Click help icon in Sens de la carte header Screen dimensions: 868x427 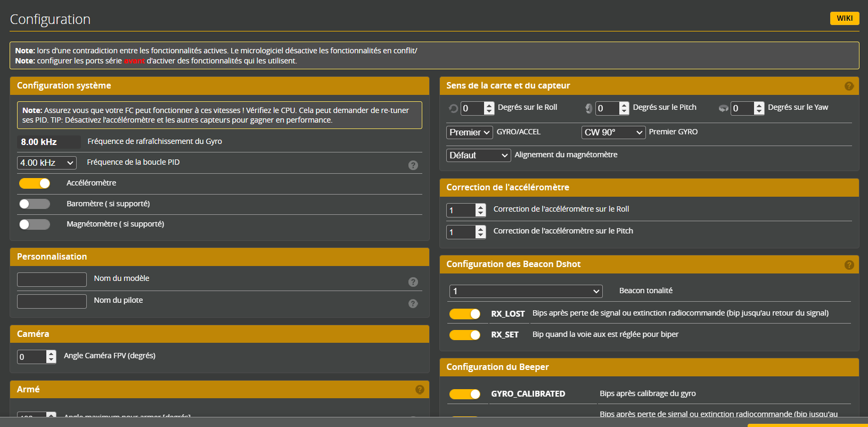coord(849,86)
